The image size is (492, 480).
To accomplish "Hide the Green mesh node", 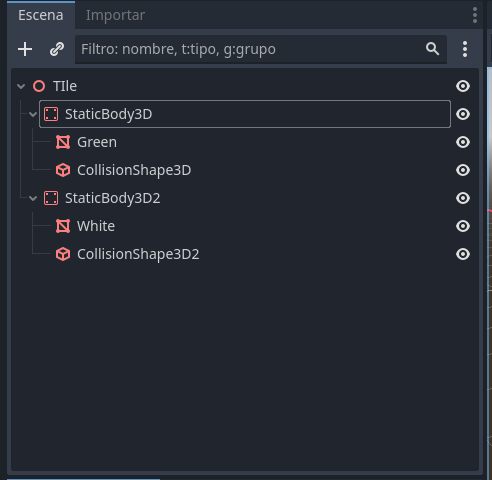I will (463, 142).
